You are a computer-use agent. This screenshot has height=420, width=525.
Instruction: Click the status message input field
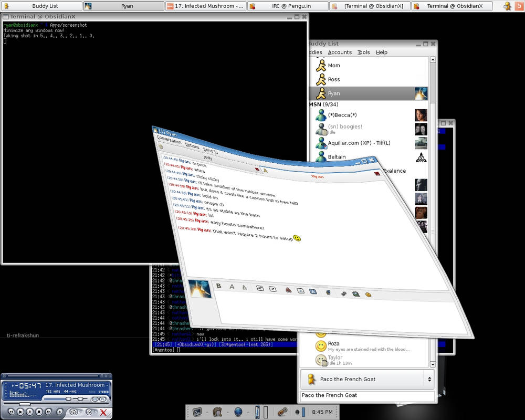[x=367, y=395]
